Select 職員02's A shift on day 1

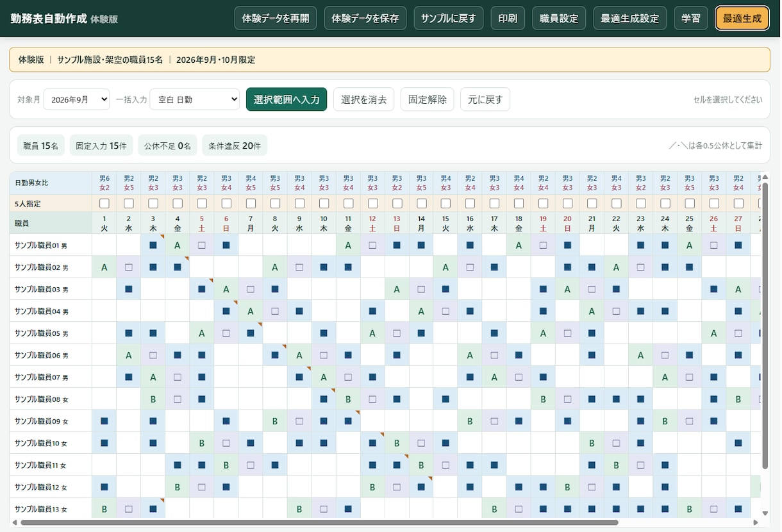104,267
